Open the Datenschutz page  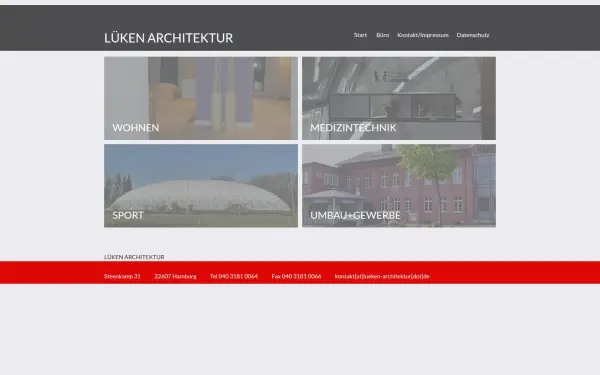473,35
